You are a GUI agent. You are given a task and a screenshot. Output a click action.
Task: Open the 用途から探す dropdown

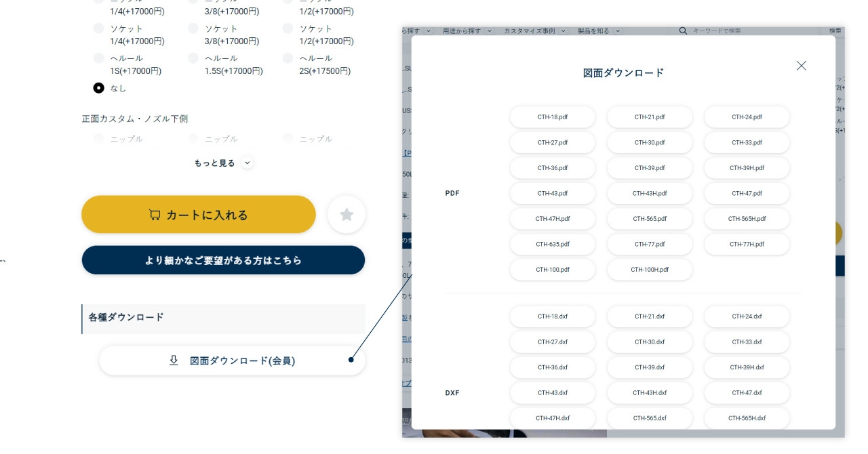(x=467, y=31)
